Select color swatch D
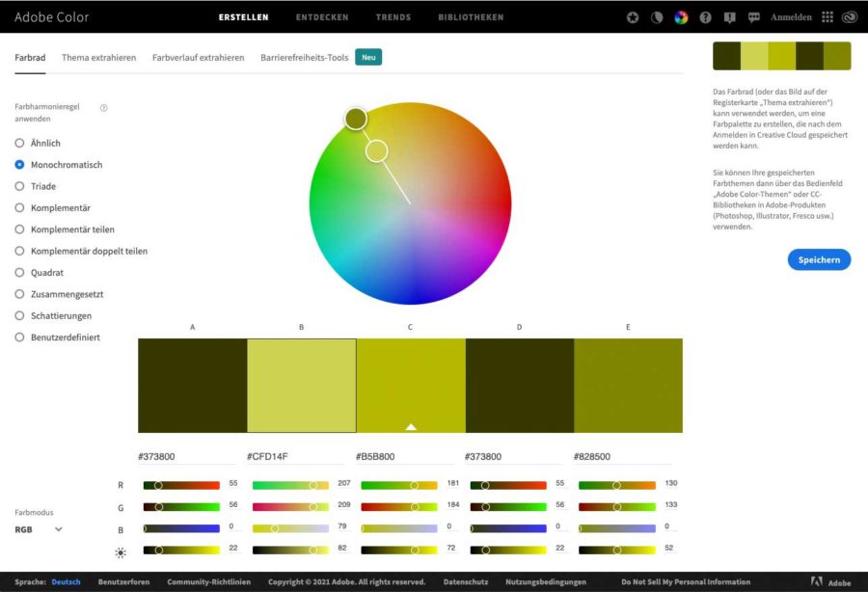Image resolution: width=868 pixels, height=592 pixels. coord(520,386)
